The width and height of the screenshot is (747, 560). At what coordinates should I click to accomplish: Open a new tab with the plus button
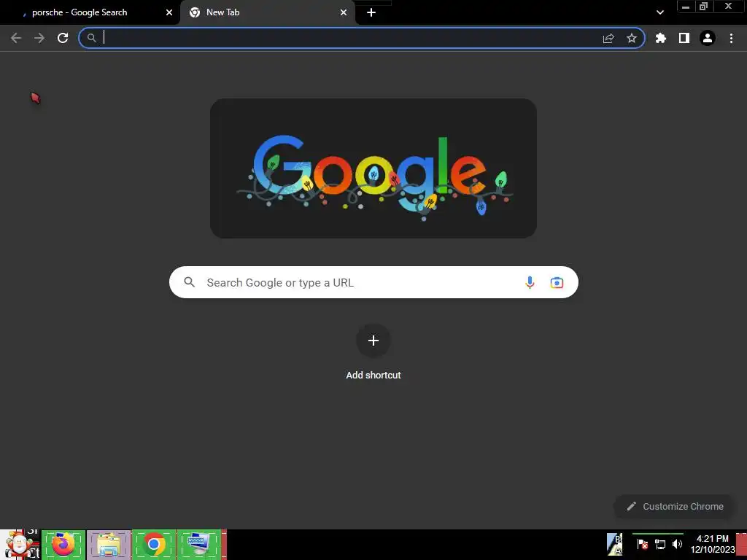pos(371,12)
